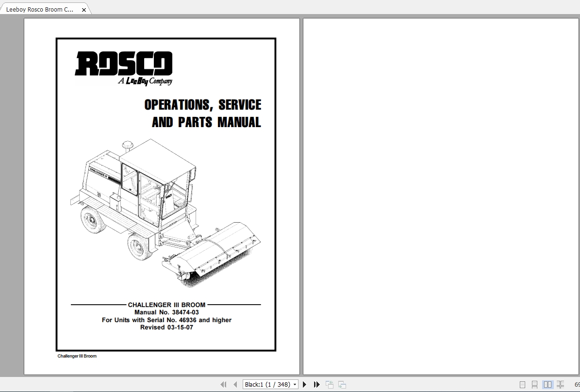Screen dimensions: 580x392
Task: Open the page number dropdown
Action: 295,385
